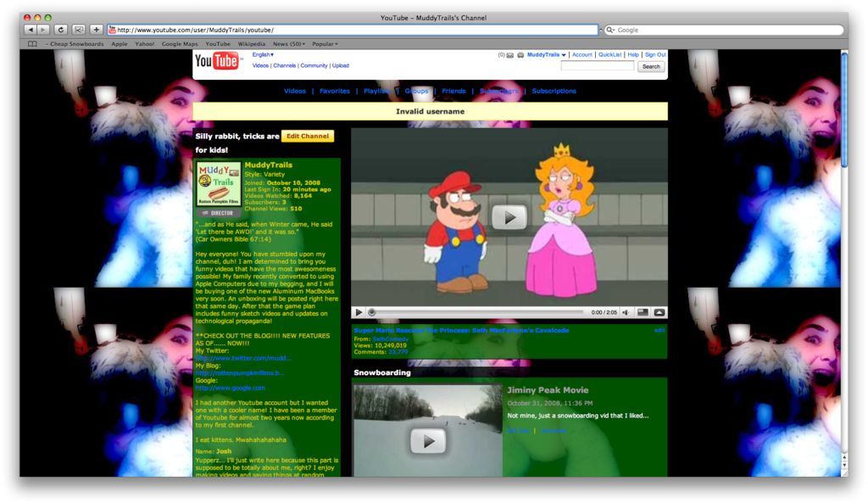Go to the channel's Groups tab
This screenshot has height=504, width=868.
pos(416,91)
